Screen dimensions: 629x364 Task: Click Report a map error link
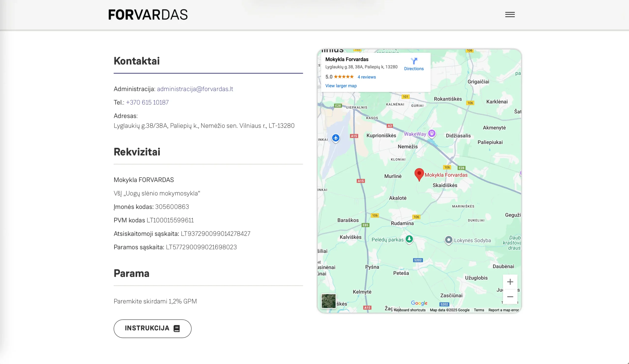coord(503,310)
